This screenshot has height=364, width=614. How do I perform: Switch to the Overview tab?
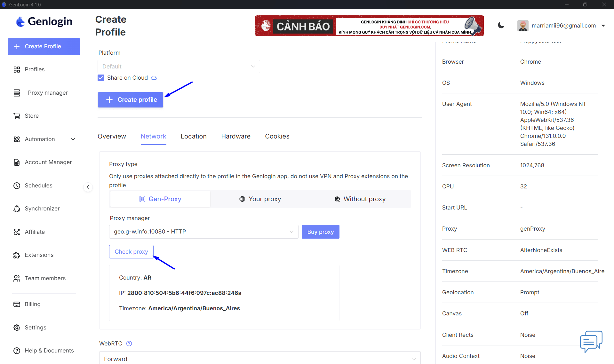click(112, 136)
